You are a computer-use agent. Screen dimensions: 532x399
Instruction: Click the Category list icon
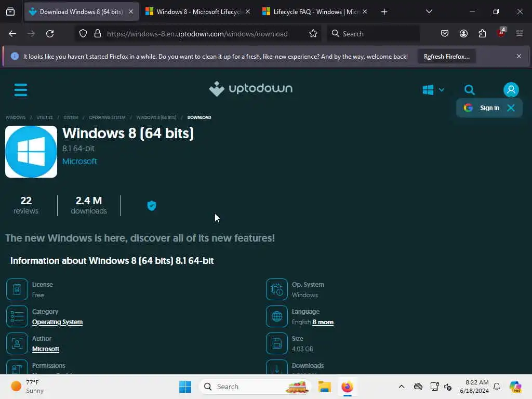[x=17, y=316]
